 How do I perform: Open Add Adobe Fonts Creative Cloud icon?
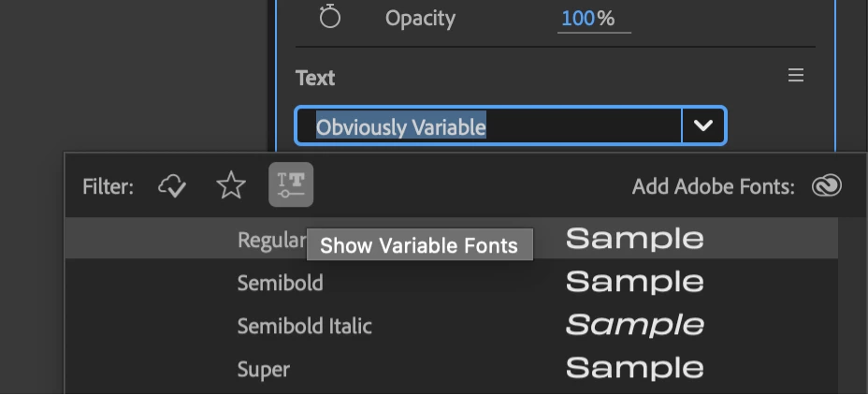click(x=827, y=186)
